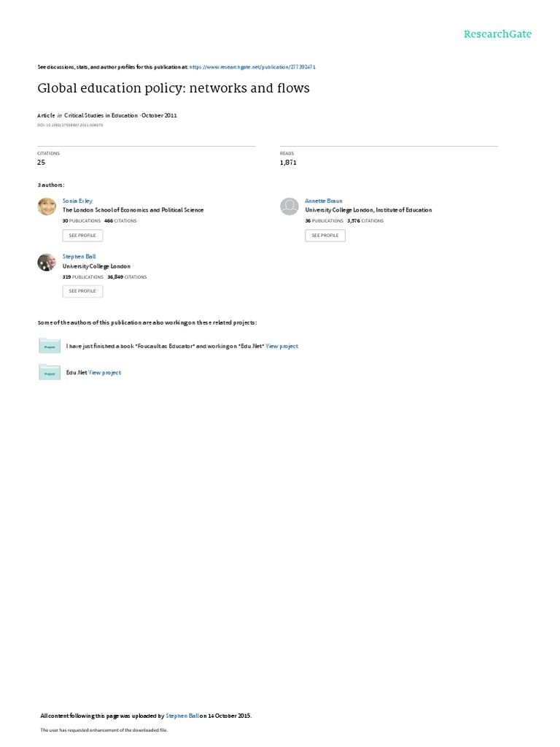
Task: Click the citations count 25
Action: (x=41, y=163)
